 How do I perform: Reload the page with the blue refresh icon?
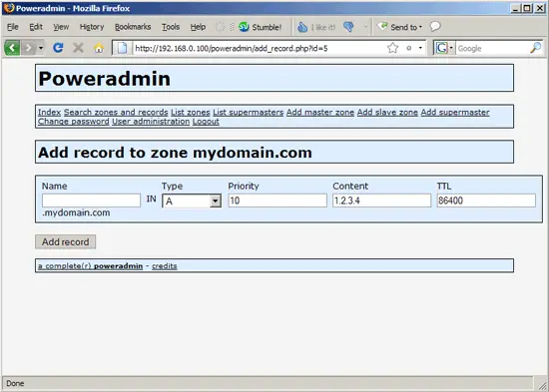[58, 48]
